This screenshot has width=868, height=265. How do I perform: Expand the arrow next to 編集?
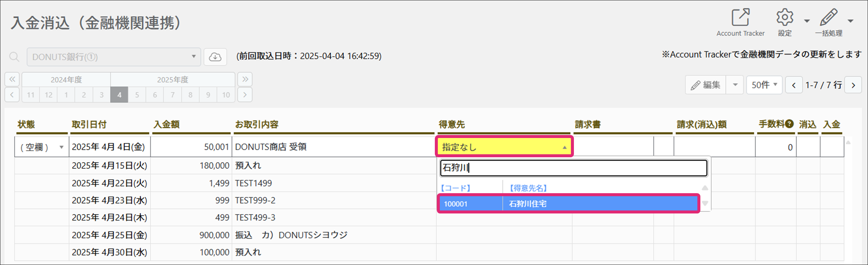pyautogui.click(x=735, y=85)
